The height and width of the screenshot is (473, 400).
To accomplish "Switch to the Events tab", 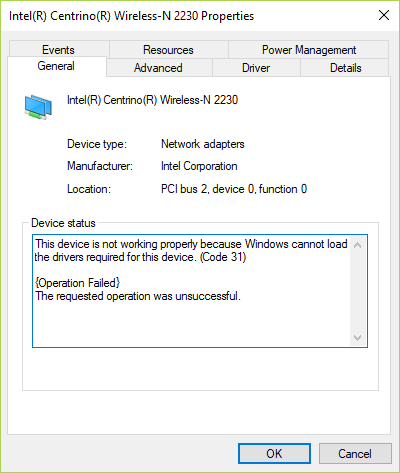I will (x=59, y=50).
